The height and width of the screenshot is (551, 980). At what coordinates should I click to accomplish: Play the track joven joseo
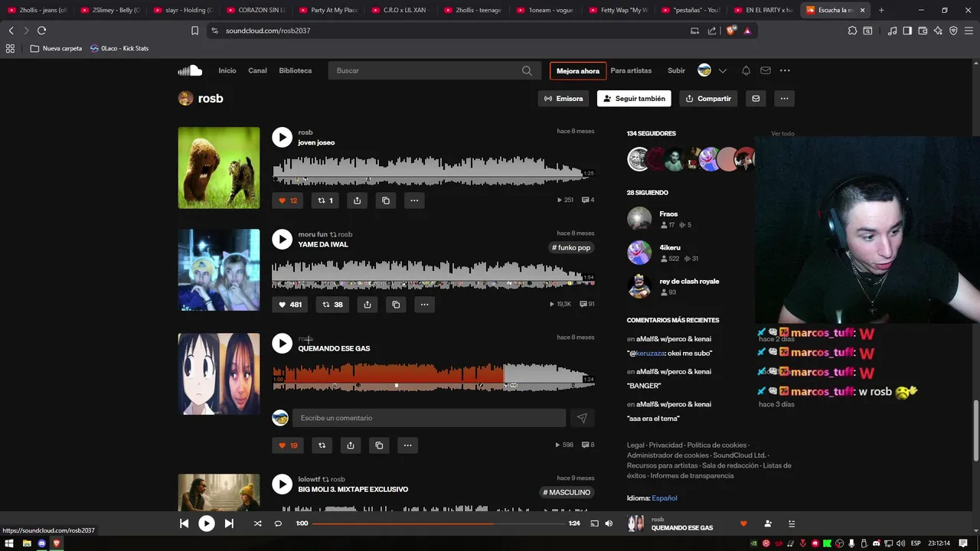point(282,137)
